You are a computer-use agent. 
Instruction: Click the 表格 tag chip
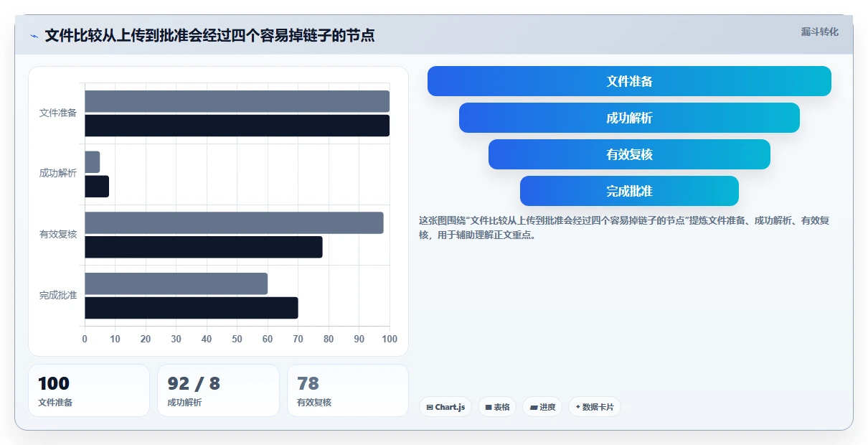[x=497, y=407]
